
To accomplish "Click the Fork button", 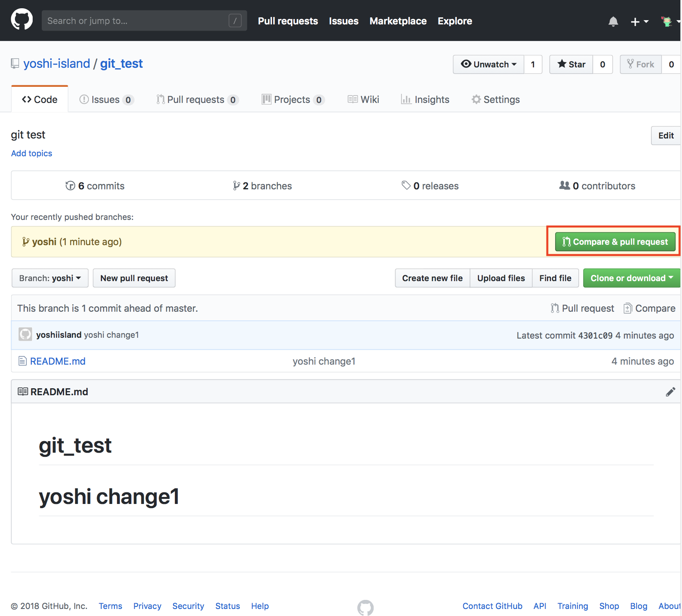I will [641, 64].
